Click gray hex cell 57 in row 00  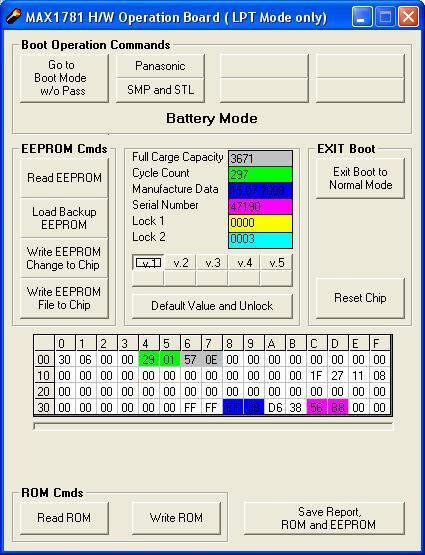(x=191, y=360)
